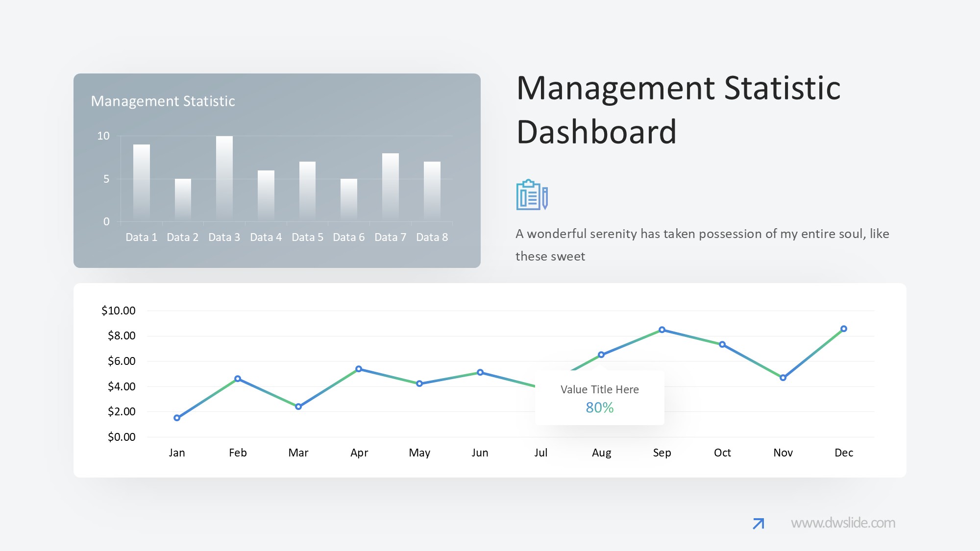Click the Nov data point marker
The height and width of the screenshot is (551, 980).
tap(783, 378)
